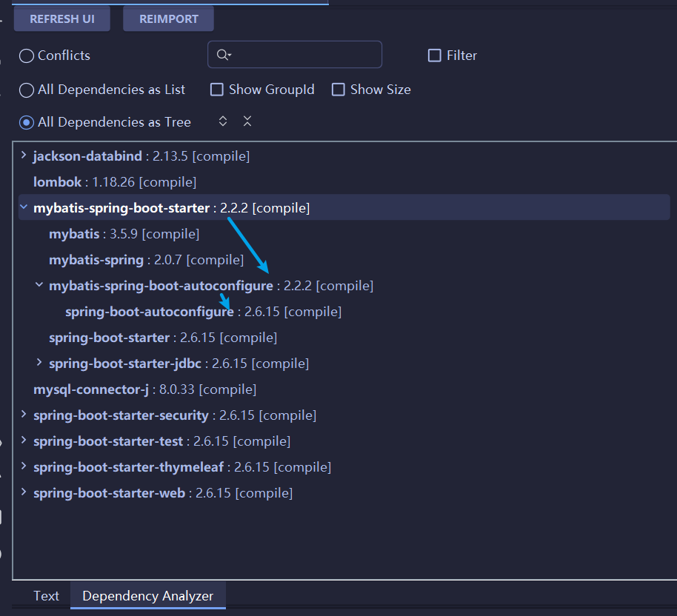Select All Dependencies as List option
The width and height of the screenshot is (677, 616).
[27, 90]
